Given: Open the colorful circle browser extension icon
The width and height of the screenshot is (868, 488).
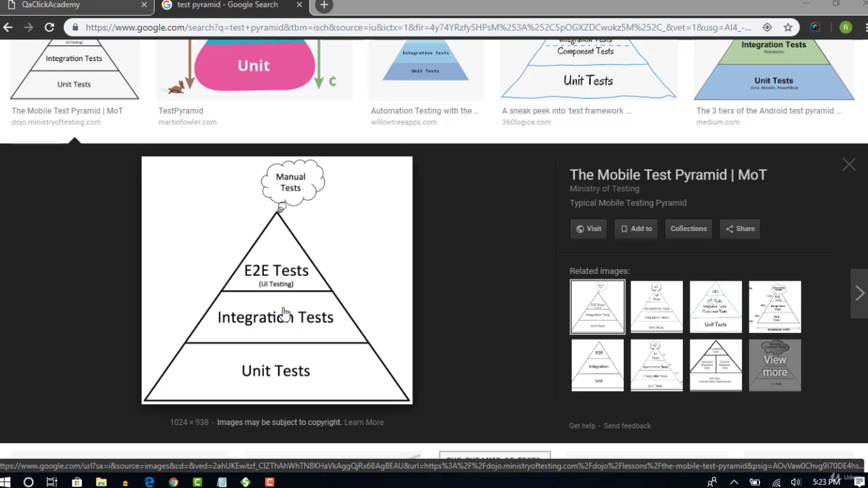Looking at the screenshot, I should point(815,28).
